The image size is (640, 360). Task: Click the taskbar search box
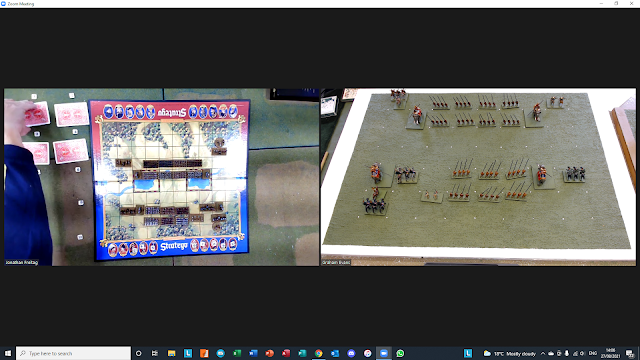[73, 353]
